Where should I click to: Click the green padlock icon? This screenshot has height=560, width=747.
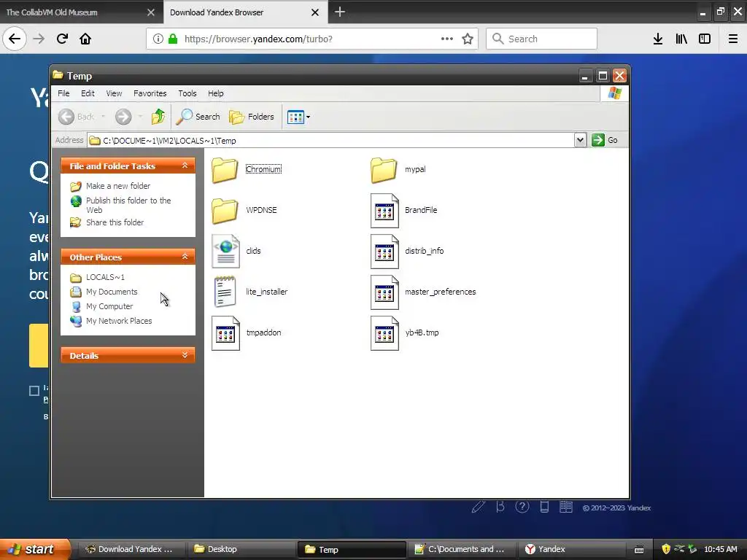(173, 39)
